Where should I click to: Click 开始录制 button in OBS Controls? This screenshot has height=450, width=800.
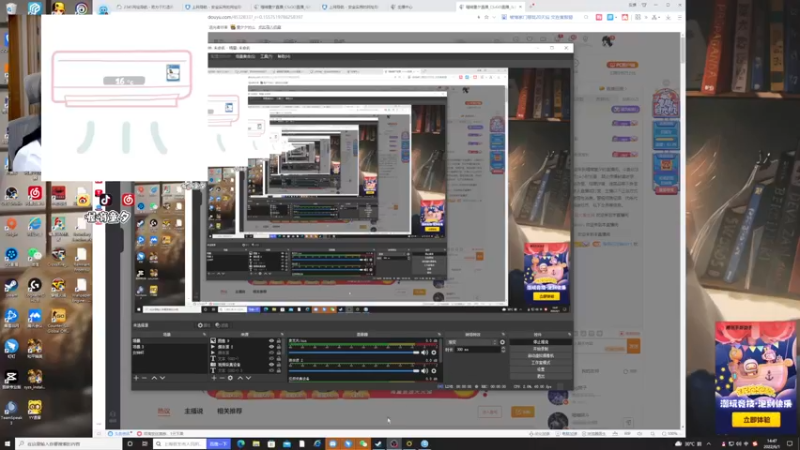tap(540, 349)
